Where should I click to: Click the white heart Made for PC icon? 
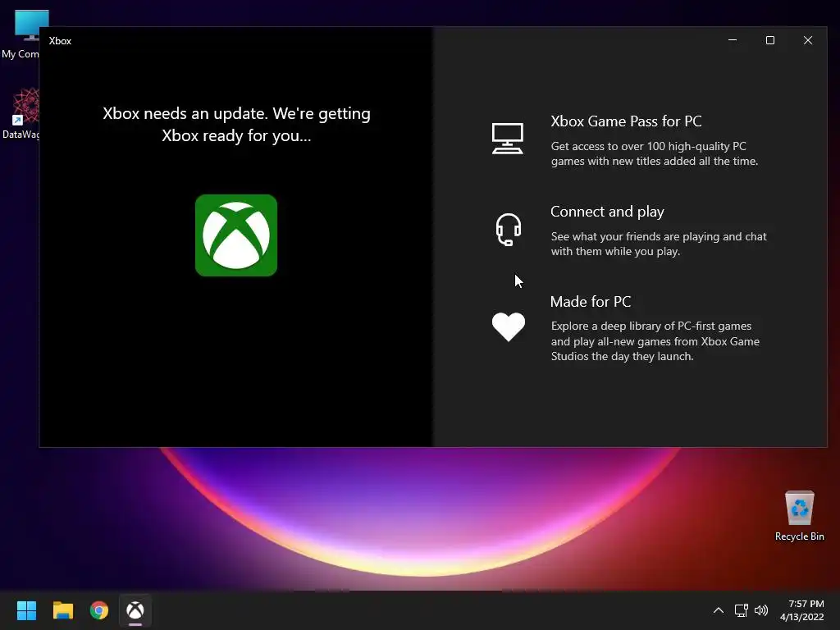(509, 326)
